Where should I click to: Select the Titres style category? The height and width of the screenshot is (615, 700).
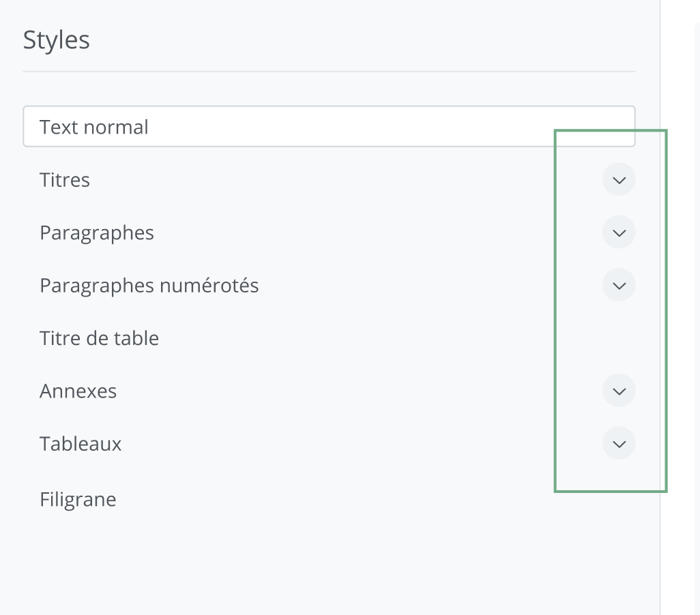tap(65, 180)
